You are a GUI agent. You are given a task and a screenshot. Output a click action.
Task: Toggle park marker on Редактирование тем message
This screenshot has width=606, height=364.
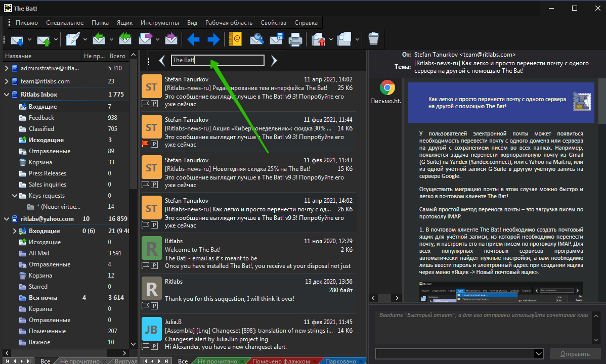[x=154, y=104]
